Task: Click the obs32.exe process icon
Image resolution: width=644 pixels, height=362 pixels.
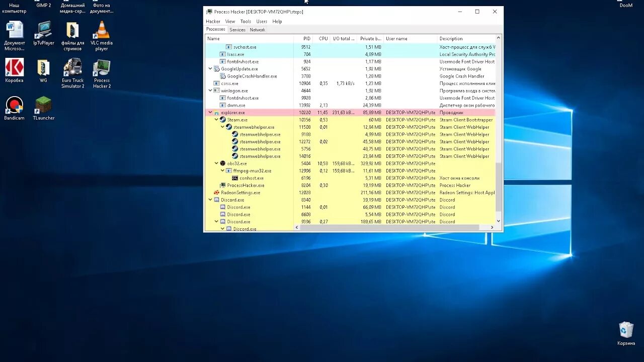Action: pyautogui.click(x=223, y=163)
